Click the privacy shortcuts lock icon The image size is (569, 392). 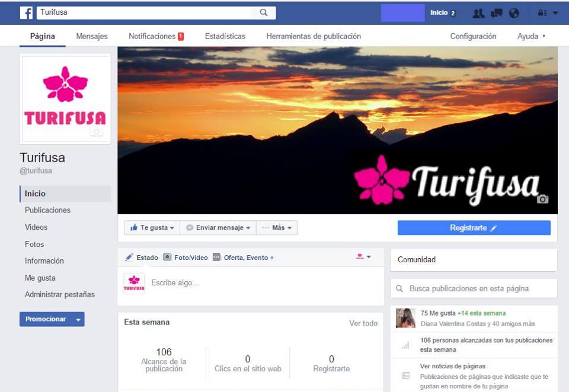point(542,13)
